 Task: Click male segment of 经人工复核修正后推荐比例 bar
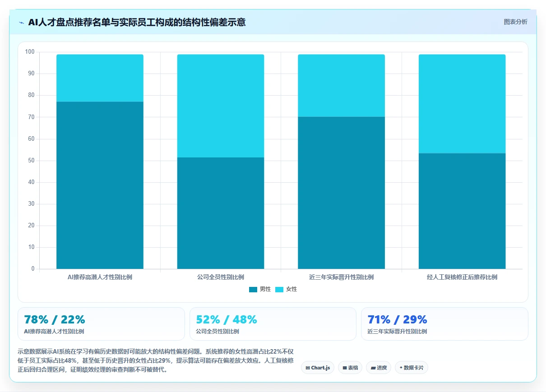click(x=462, y=211)
